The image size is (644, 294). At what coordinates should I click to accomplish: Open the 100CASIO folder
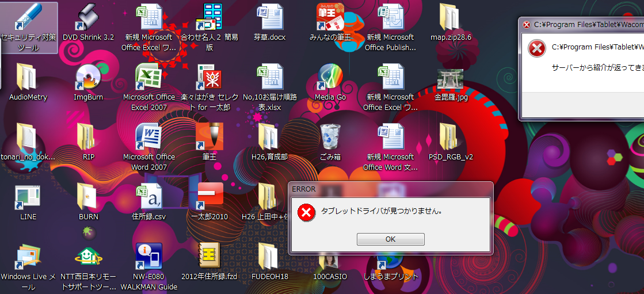click(330, 267)
